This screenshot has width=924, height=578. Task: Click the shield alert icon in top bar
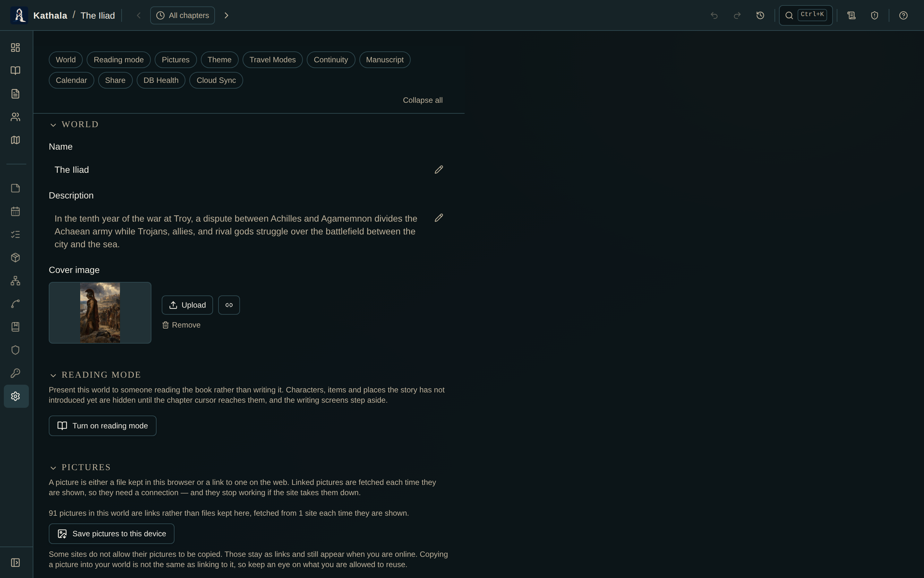point(874,15)
